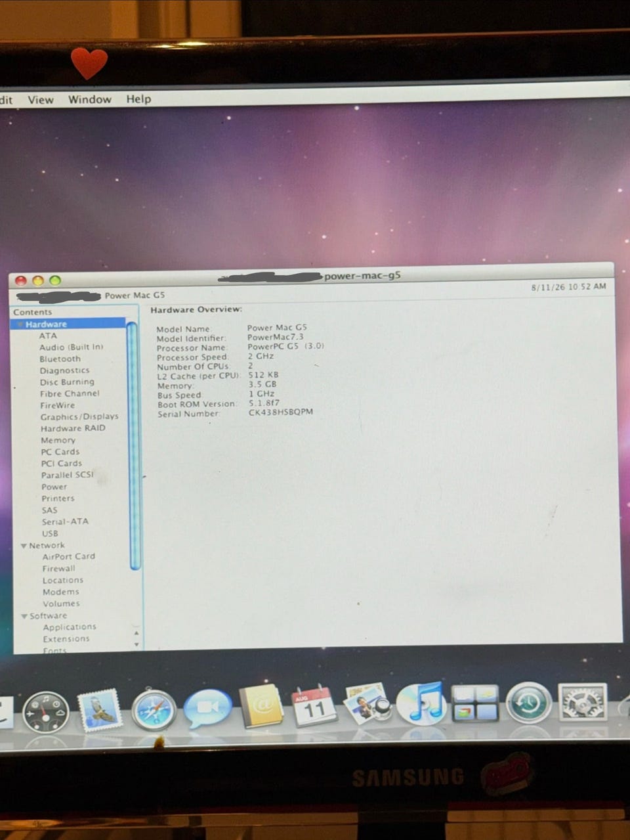Click the 3.5 GB memory value
Screen dimensions: 630x840
point(262,384)
